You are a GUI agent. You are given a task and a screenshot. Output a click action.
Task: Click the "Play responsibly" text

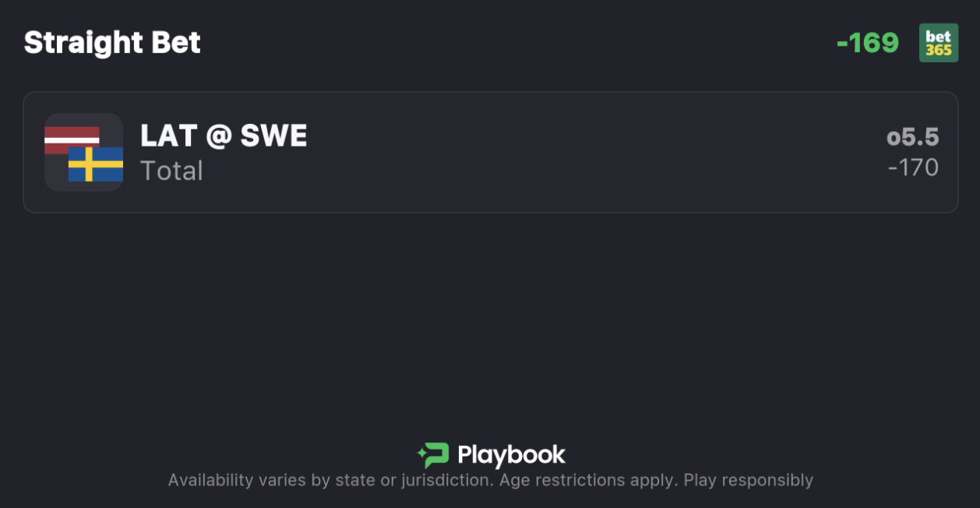(x=748, y=480)
